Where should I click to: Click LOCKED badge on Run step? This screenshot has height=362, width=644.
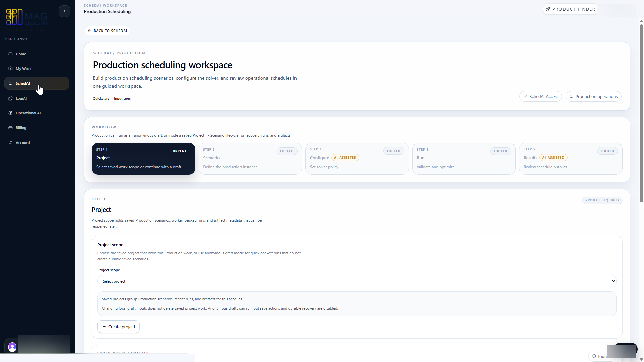[500, 151]
